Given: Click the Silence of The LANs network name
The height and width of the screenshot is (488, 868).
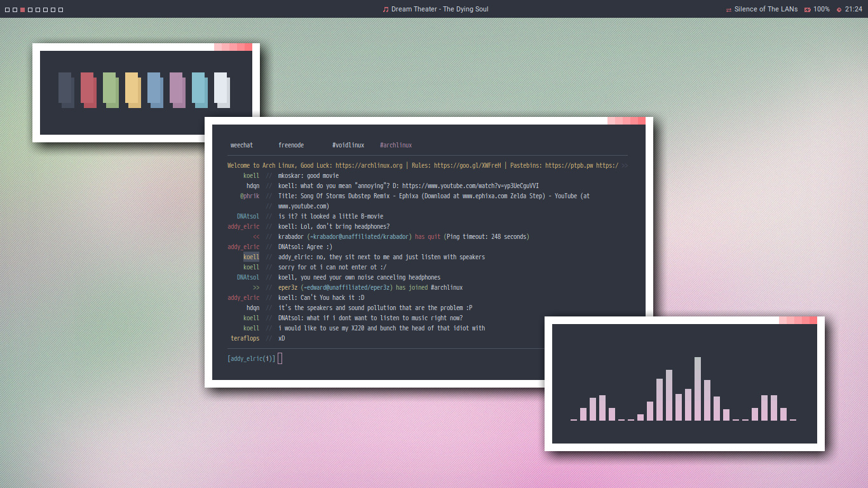Looking at the screenshot, I should (766, 10).
